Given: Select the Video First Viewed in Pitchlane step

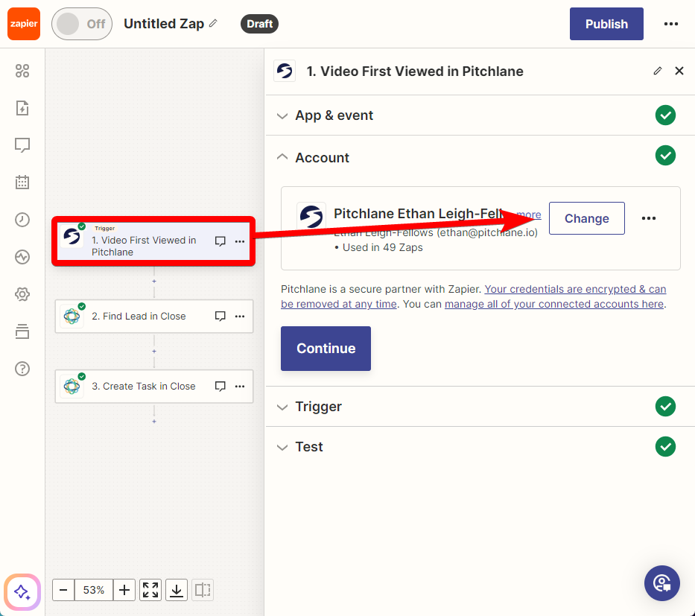Looking at the screenshot, I should [x=153, y=241].
